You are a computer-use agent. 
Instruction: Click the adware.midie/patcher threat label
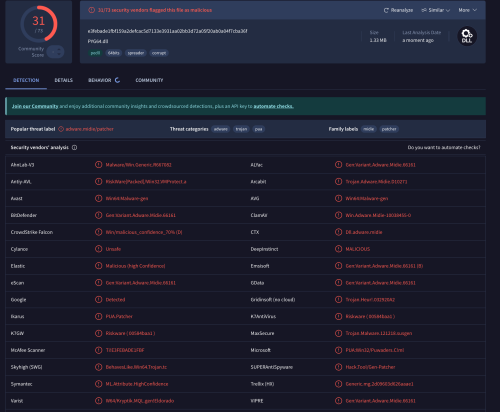tap(89, 129)
